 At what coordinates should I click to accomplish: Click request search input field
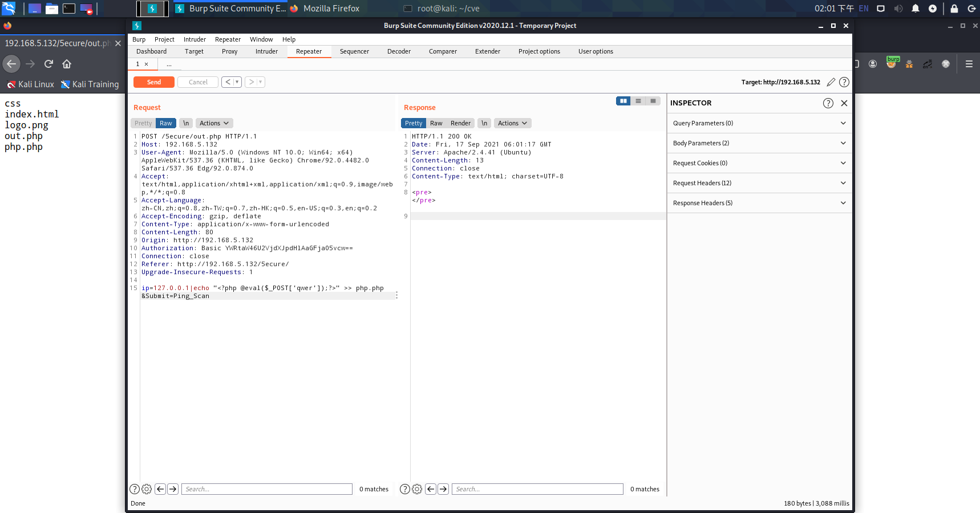click(x=267, y=489)
